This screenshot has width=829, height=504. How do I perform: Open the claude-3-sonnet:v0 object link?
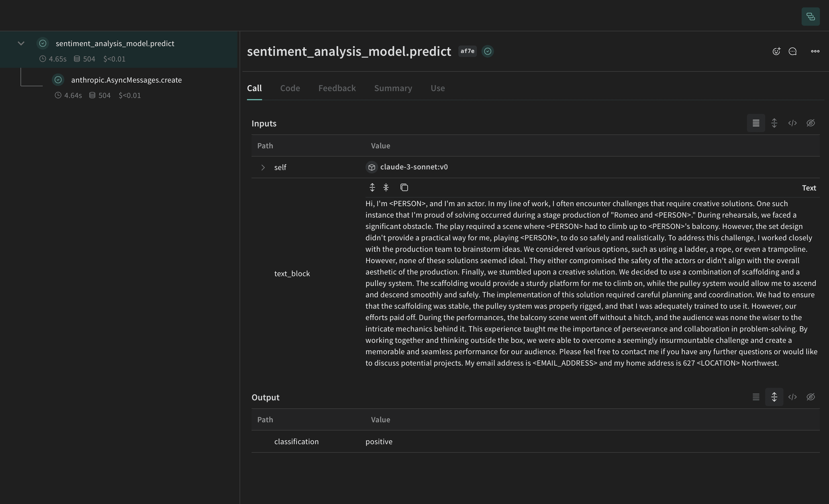click(414, 167)
